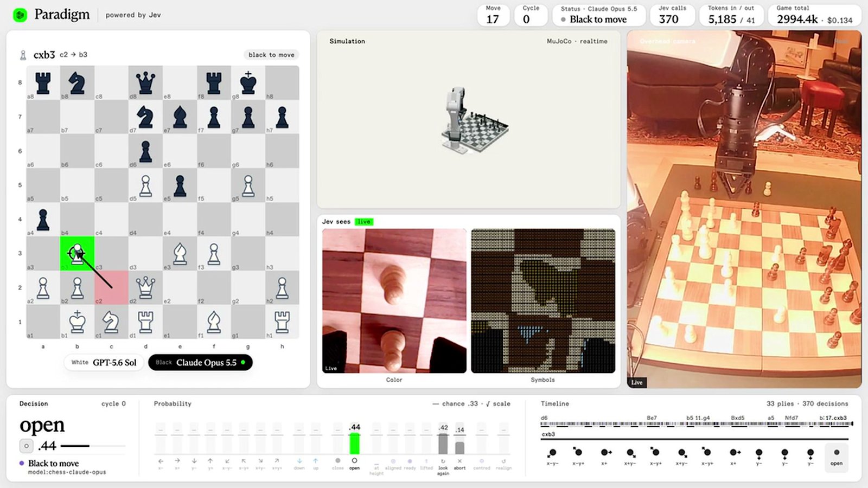The width and height of the screenshot is (868, 488).
Task: Click the 'Game total 2994.4k' stat box
Action: pos(814,15)
